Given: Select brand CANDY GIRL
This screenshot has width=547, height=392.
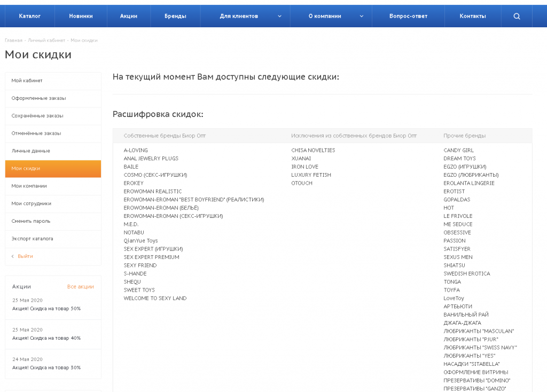Looking at the screenshot, I should (x=459, y=150).
